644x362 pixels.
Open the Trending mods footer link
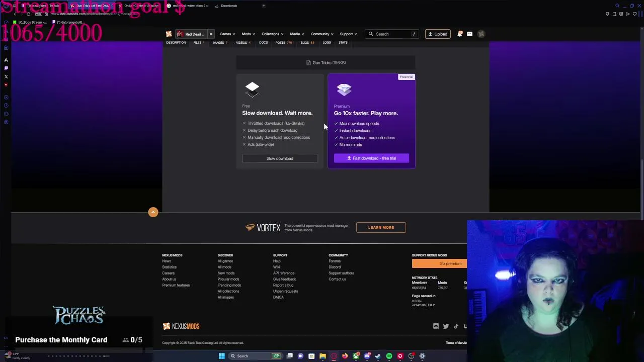pyautogui.click(x=229, y=285)
